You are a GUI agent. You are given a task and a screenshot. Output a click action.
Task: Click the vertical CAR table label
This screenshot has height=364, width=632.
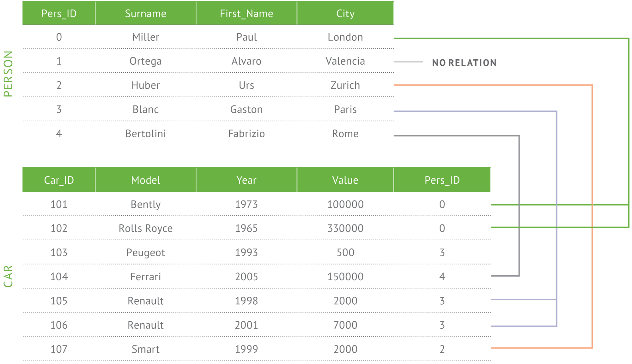click(8, 276)
